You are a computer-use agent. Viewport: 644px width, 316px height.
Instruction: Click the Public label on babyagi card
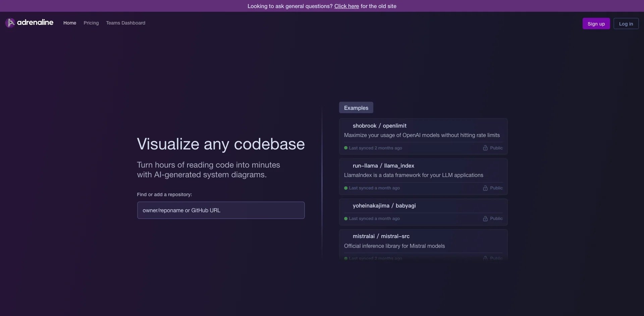tap(496, 218)
